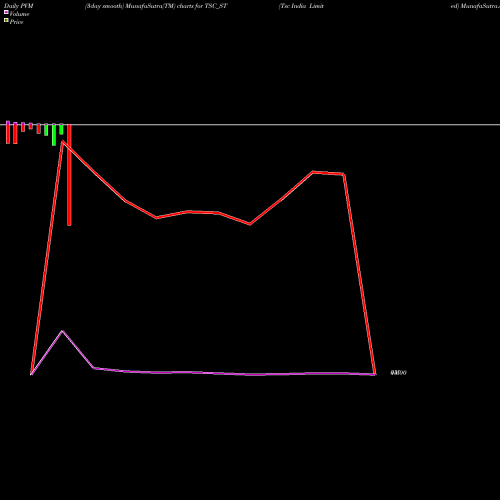The height and width of the screenshot is (500, 500).
Task: Click the longest green bar below baseline
Action: click(x=54, y=135)
